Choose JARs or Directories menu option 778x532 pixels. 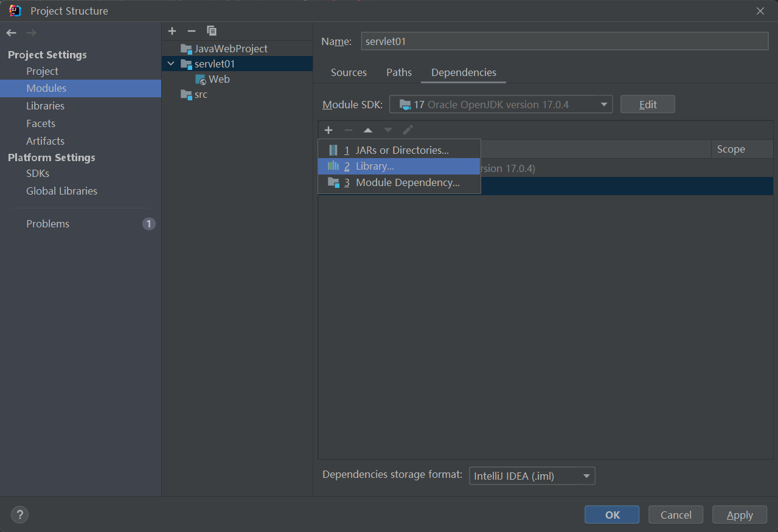click(x=399, y=150)
